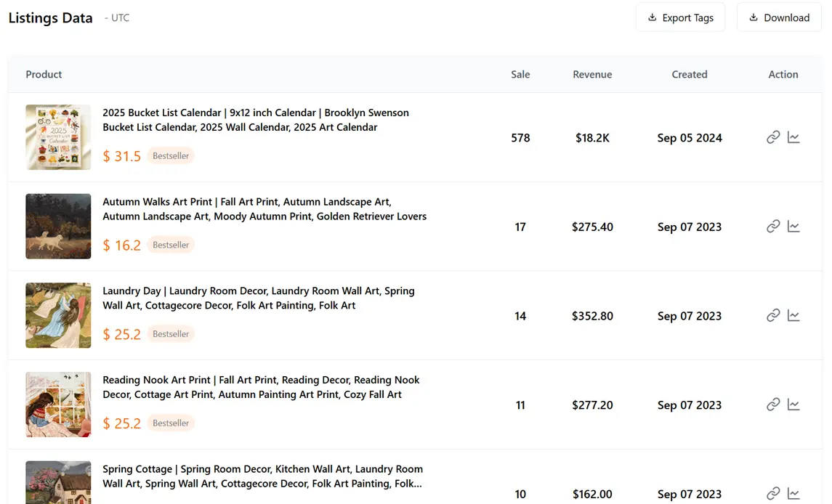Open link icon for Reading Nook Art Print
Image resolution: width=832 pixels, height=504 pixels.
coord(773,405)
